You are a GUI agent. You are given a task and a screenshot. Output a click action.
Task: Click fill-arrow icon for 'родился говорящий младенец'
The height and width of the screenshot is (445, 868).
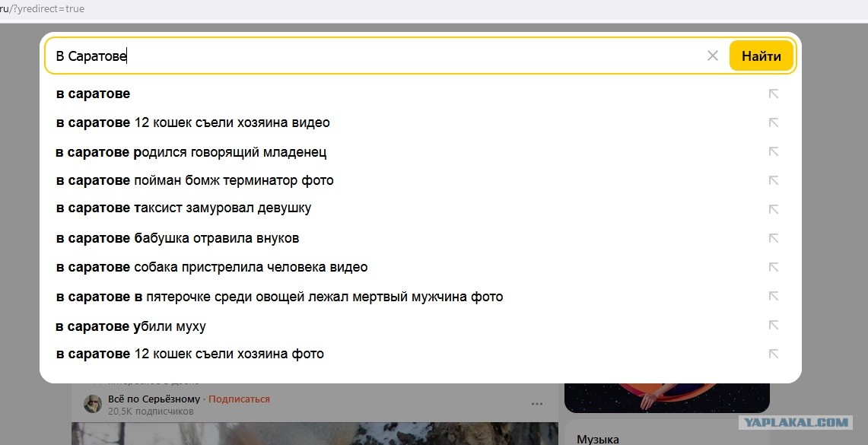click(774, 151)
